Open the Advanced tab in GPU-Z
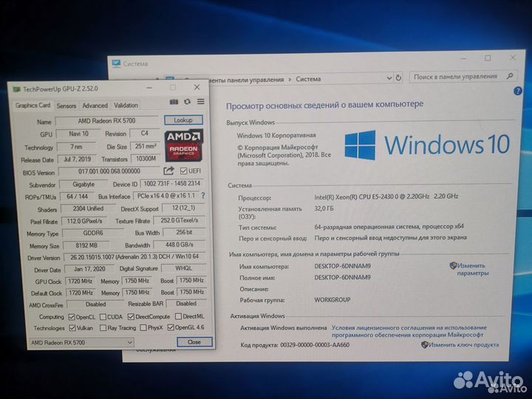 (x=95, y=106)
